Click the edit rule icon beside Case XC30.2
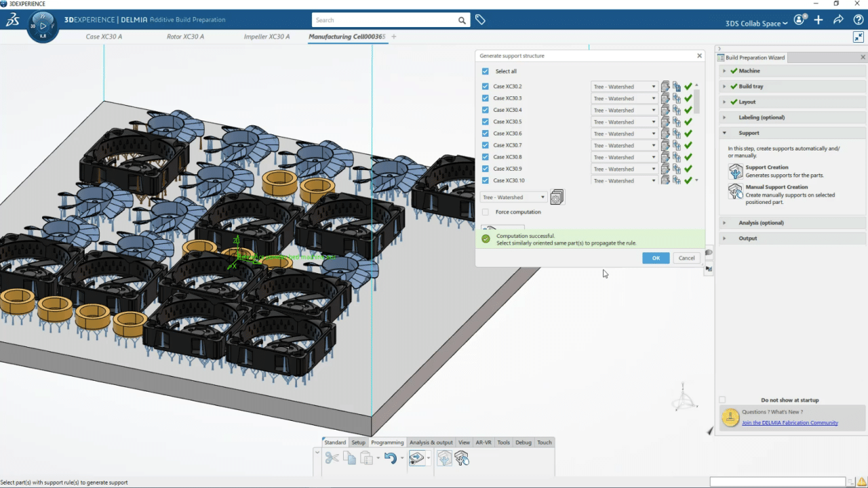The height and width of the screenshot is (488, 868). coord(665,86)
